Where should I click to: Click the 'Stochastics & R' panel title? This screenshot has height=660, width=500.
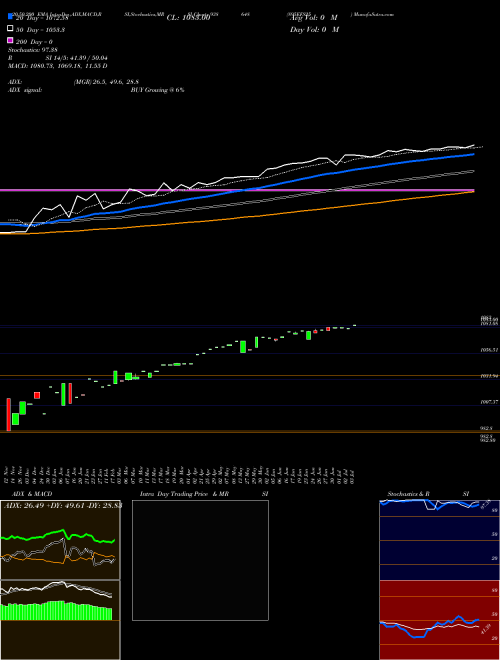click(409, 494)
